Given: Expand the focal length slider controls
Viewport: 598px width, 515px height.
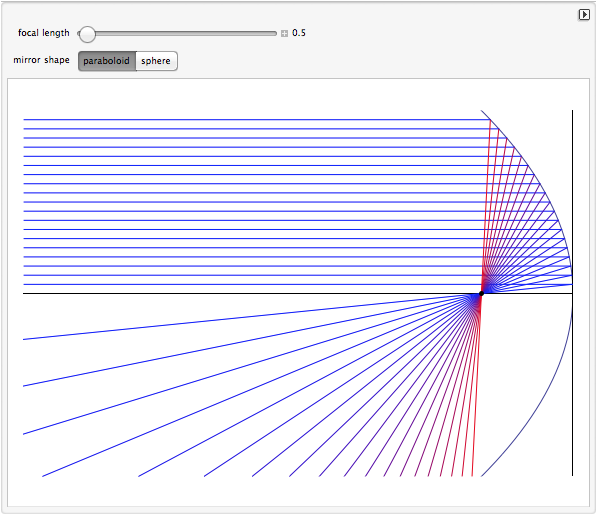Looking at the screenshot, I should (x=284, y=34).
